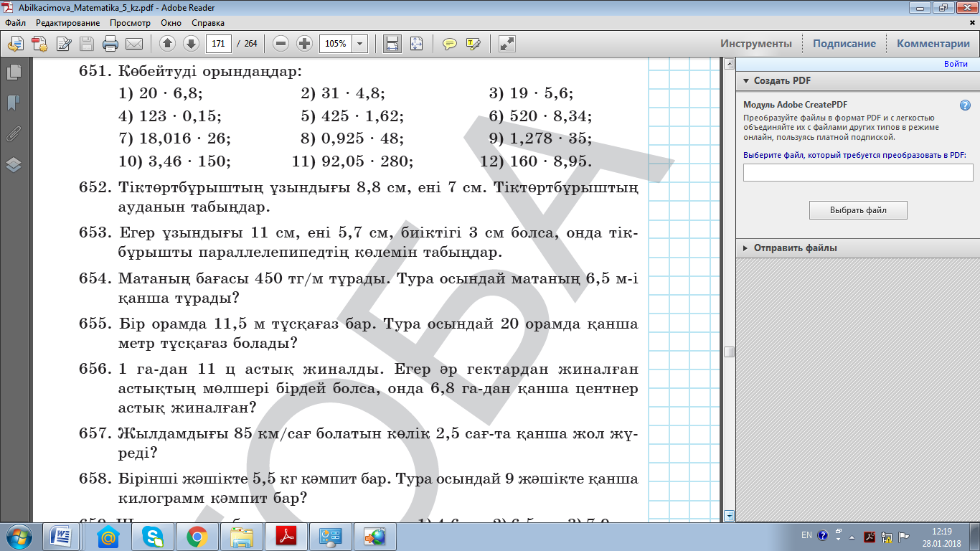980x551 pixels.
Task: Go to previous page with up arrow
Action: (x=167, y=43)
